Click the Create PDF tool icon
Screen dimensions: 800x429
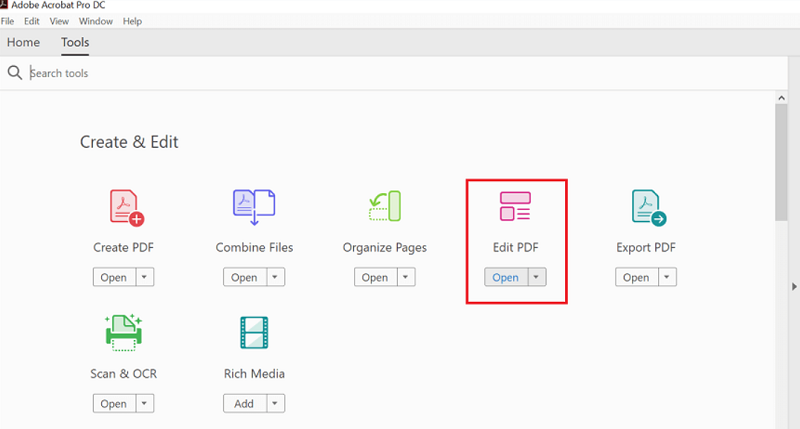click(124, 207)
